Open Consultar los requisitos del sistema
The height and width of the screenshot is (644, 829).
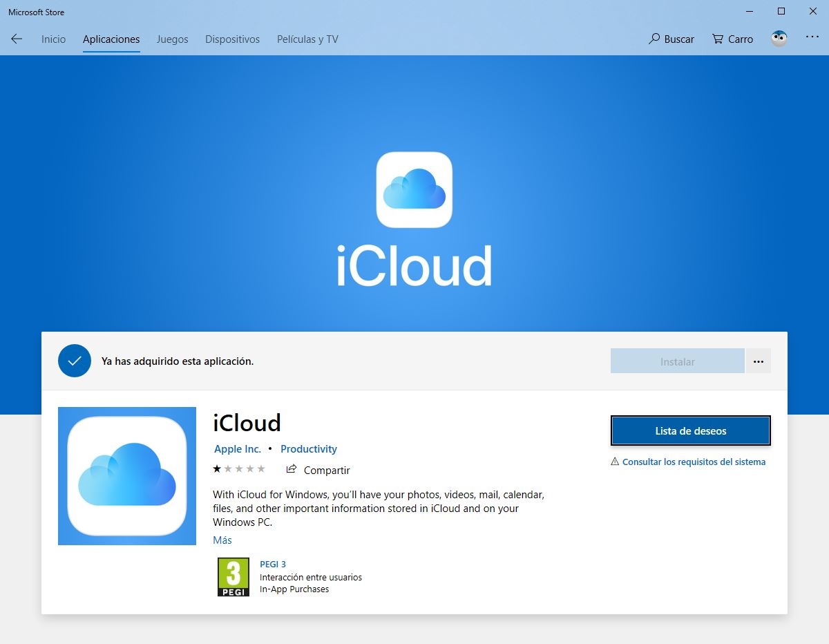[x=688, y=462]
